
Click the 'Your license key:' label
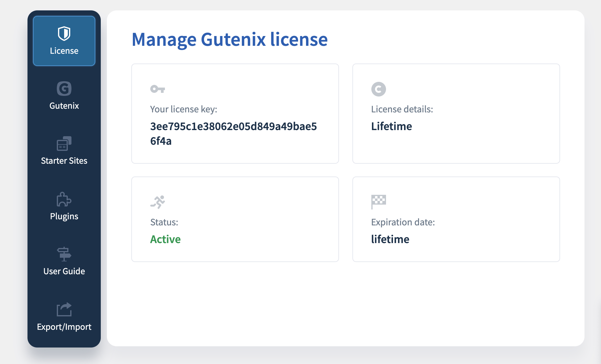[x=184, y=109]
